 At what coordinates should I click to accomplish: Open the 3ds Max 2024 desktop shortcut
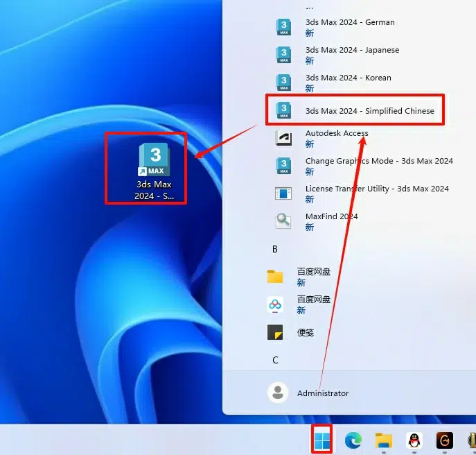pos(154,169)
